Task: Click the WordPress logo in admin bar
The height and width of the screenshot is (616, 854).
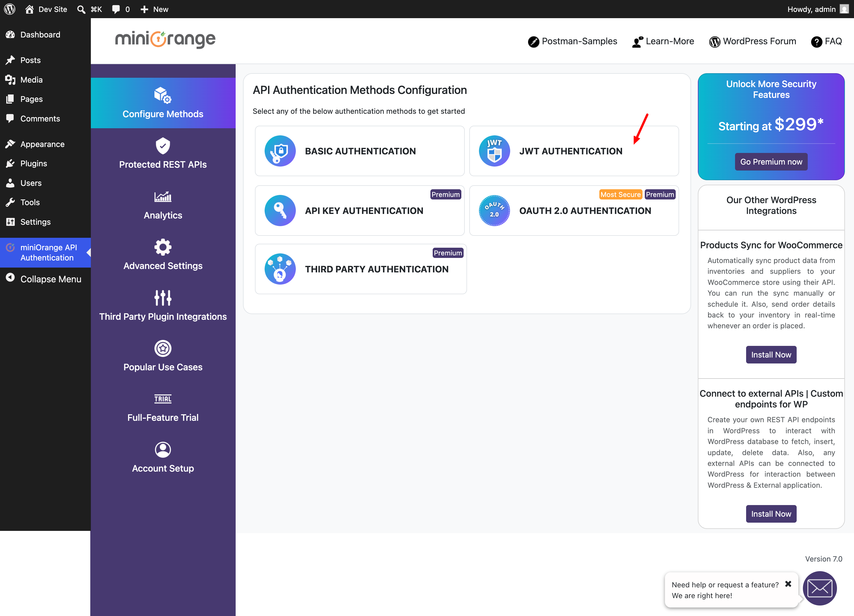Action: point(9,9)
